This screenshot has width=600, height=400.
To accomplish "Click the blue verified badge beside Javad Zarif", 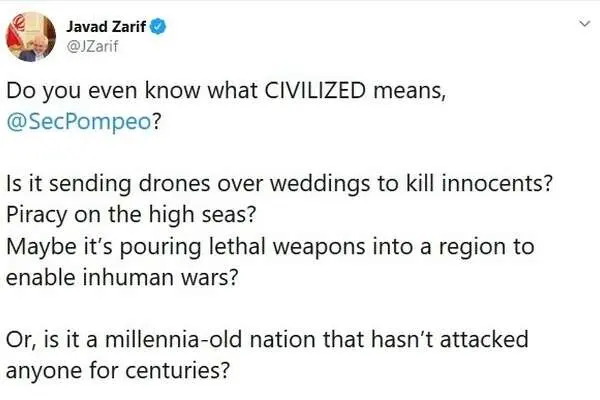I will pyautogui.click(x=158, y=26).
